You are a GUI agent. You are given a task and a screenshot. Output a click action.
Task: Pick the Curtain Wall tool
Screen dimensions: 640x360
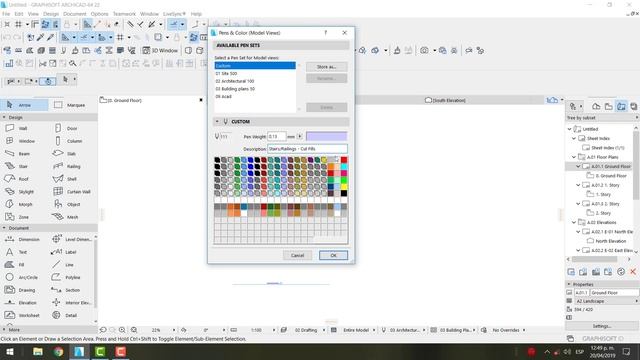[x=72, y=191]
